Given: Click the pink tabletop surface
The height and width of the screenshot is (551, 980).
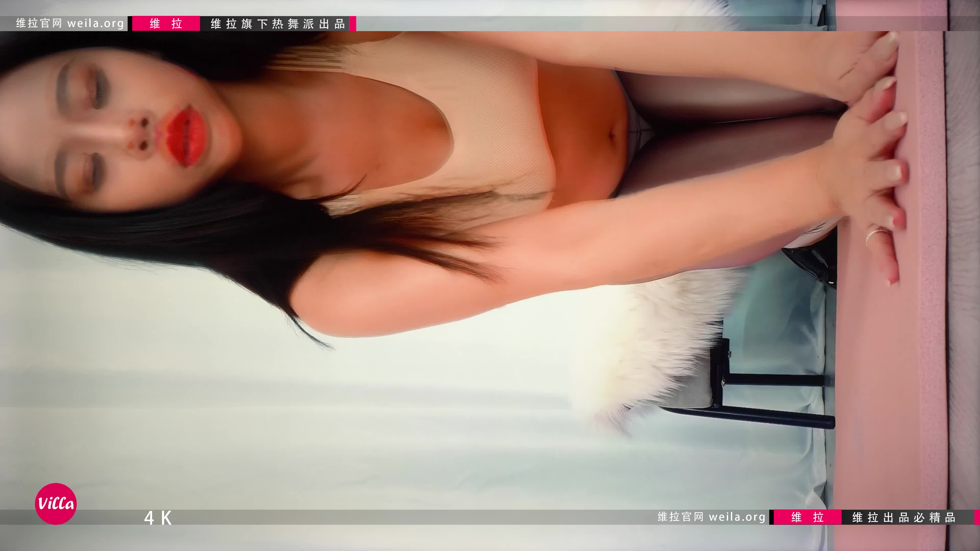Looking at the screenshot, I should click(x=886, y=380).
